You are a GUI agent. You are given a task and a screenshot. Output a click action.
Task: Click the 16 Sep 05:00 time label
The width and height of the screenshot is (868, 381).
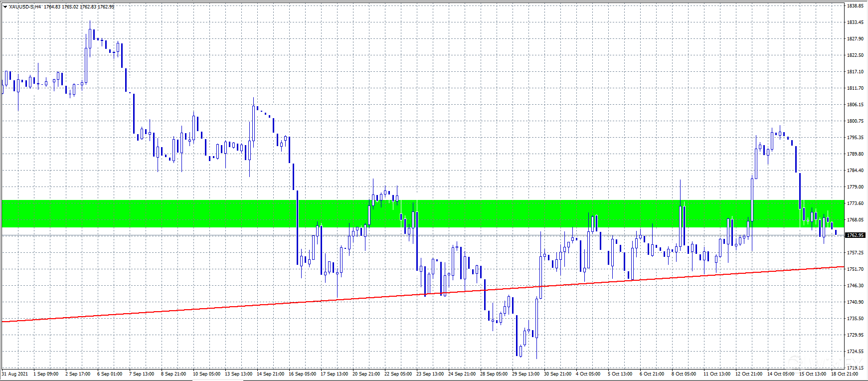click(302, 374)
